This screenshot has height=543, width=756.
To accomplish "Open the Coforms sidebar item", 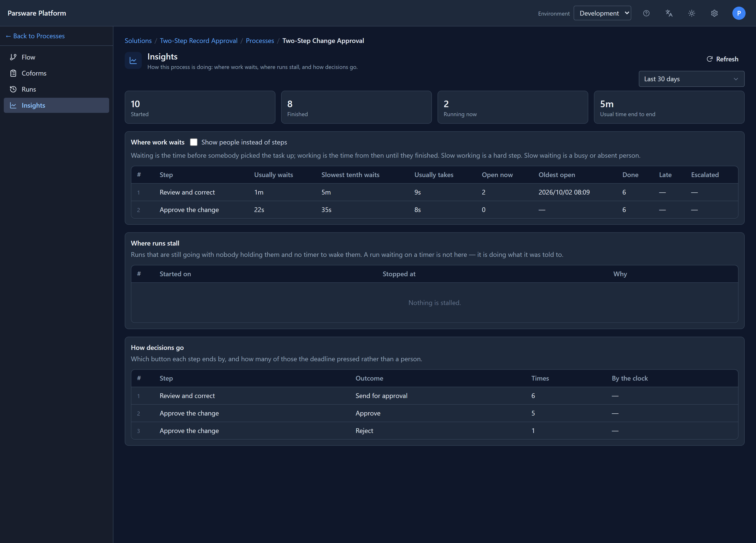I will tap(56, 73).
